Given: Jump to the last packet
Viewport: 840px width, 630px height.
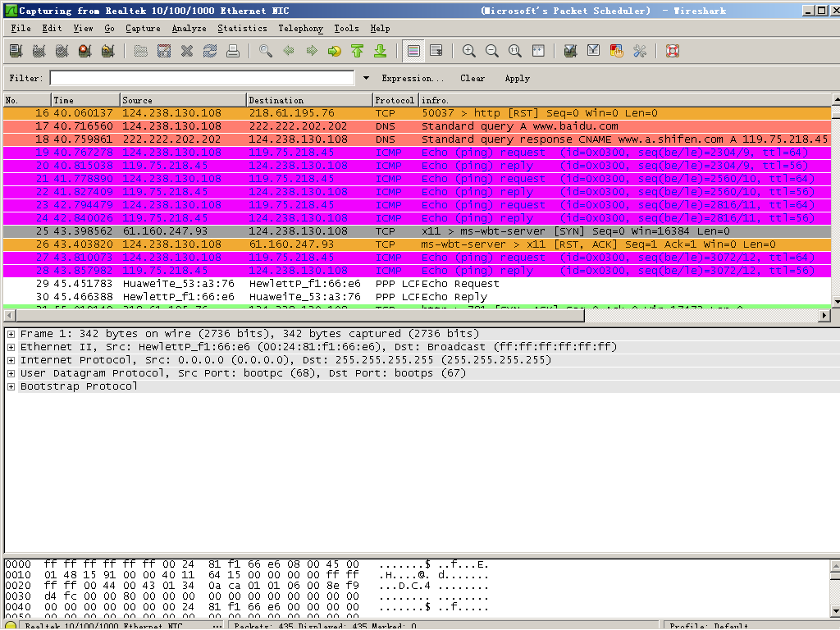Looking at the screenshot, I should click(x=381, y=51).
